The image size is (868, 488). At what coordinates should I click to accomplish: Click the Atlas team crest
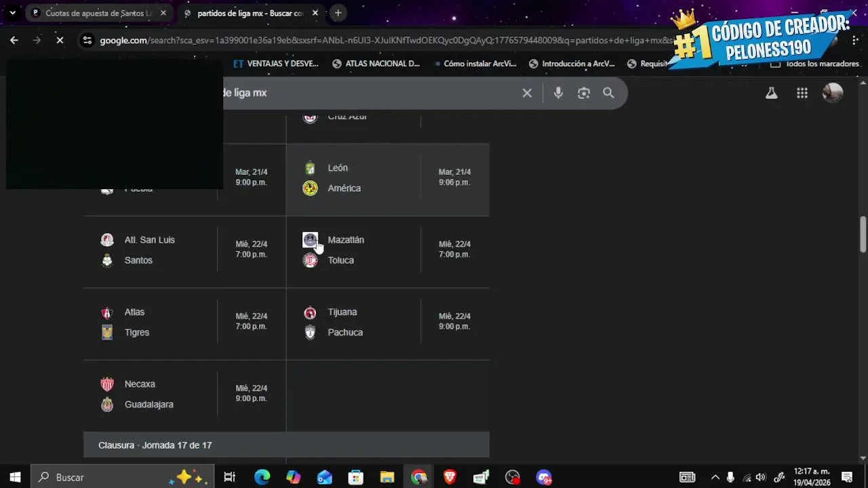click(107, 312)
